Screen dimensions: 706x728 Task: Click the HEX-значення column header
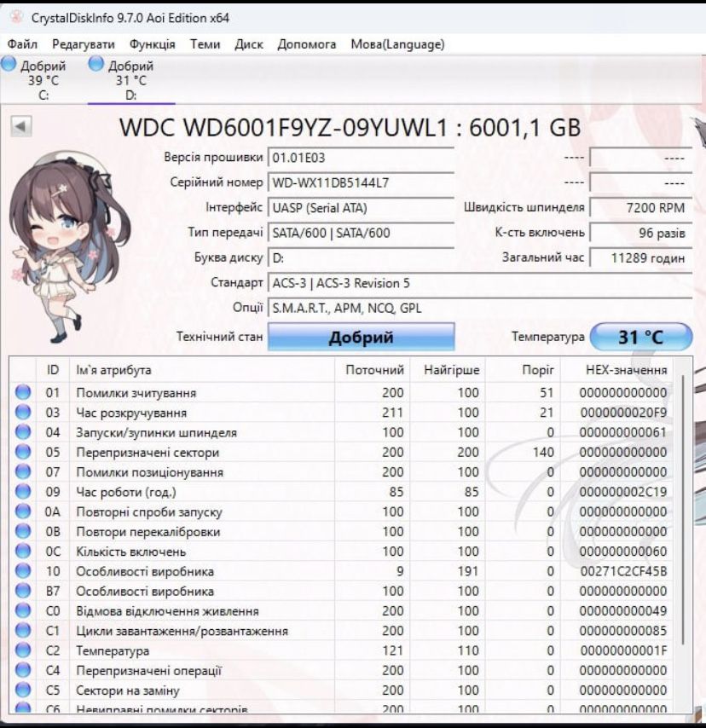click(616, 370)
